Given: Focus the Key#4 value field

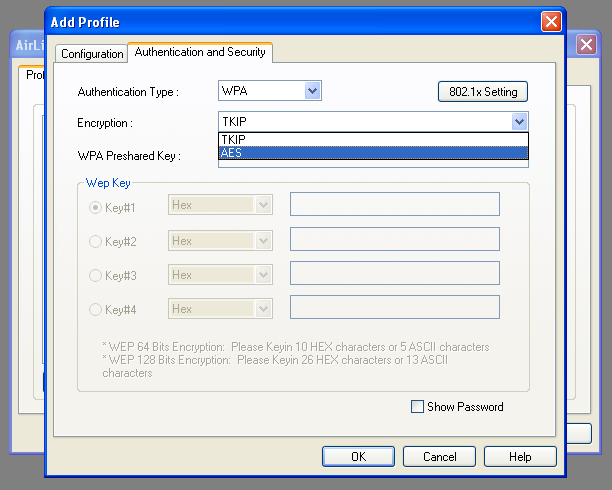Looking at the screenshot, I should point(395,307).
